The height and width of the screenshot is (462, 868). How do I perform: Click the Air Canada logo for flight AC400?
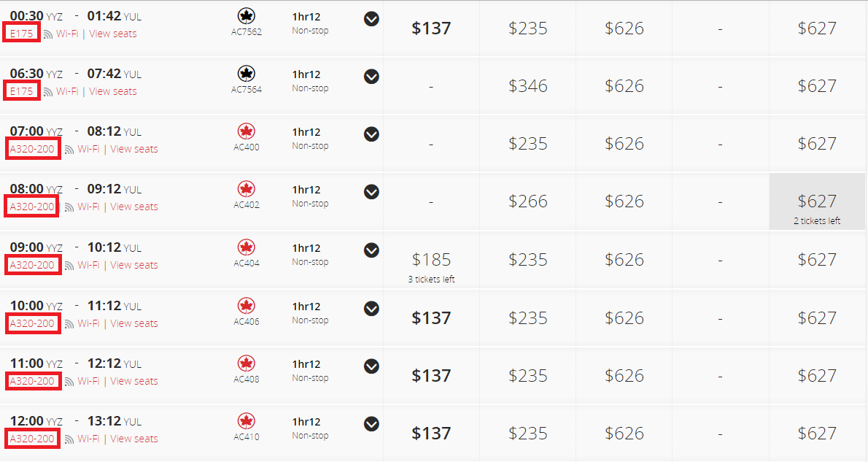pos(247,131)
